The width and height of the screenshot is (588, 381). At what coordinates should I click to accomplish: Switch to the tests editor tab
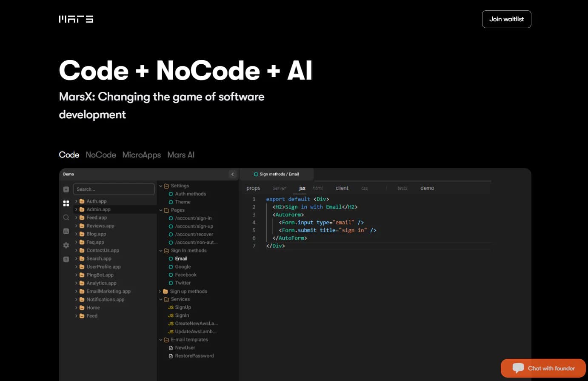(x=402, y=188)
